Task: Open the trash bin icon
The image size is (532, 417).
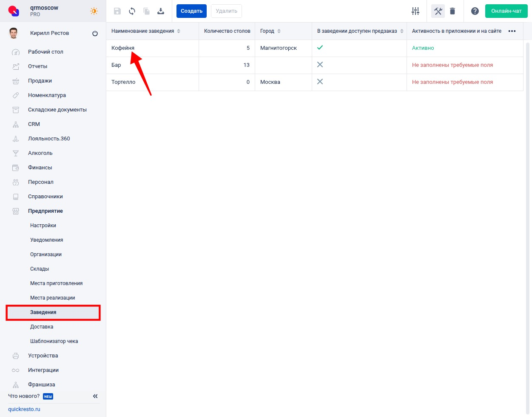Action: (x=452, y=11)
